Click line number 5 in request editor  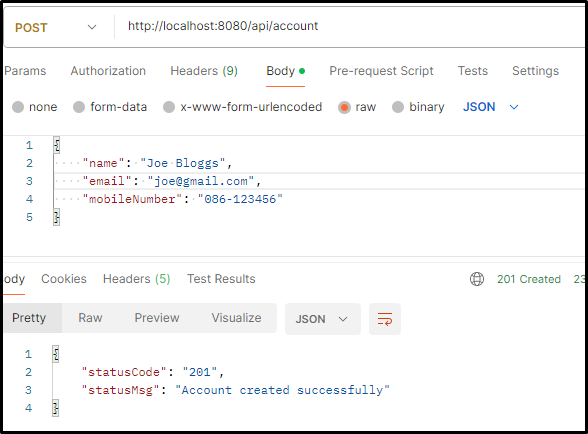[29, 217]
